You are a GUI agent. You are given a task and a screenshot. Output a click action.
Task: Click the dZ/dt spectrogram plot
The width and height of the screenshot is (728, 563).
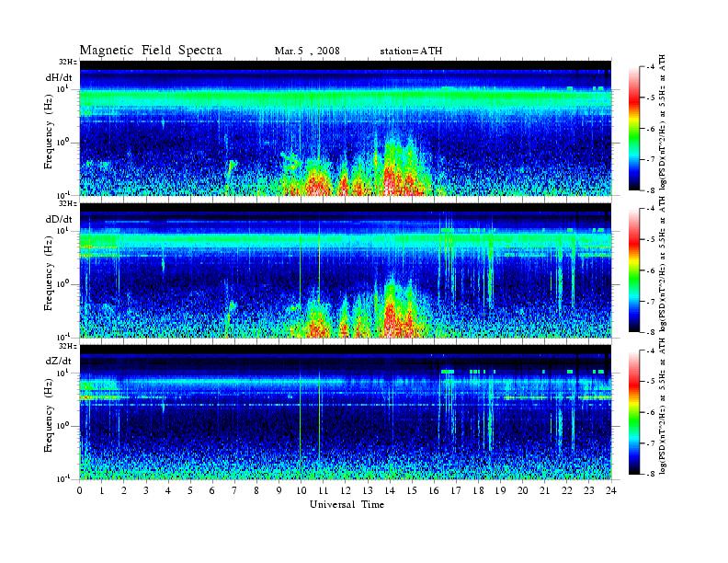346,412
